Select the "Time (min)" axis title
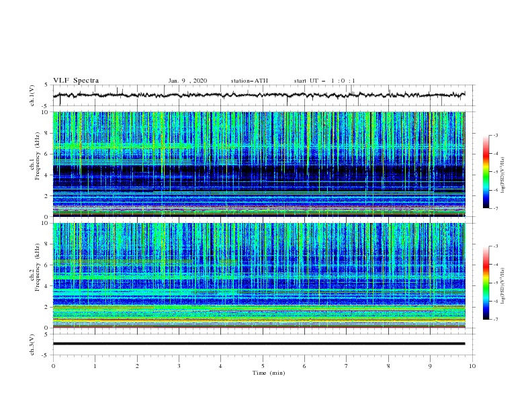This screenshot has width=532, height=411. pyautogui.click(x=269, y=373)
